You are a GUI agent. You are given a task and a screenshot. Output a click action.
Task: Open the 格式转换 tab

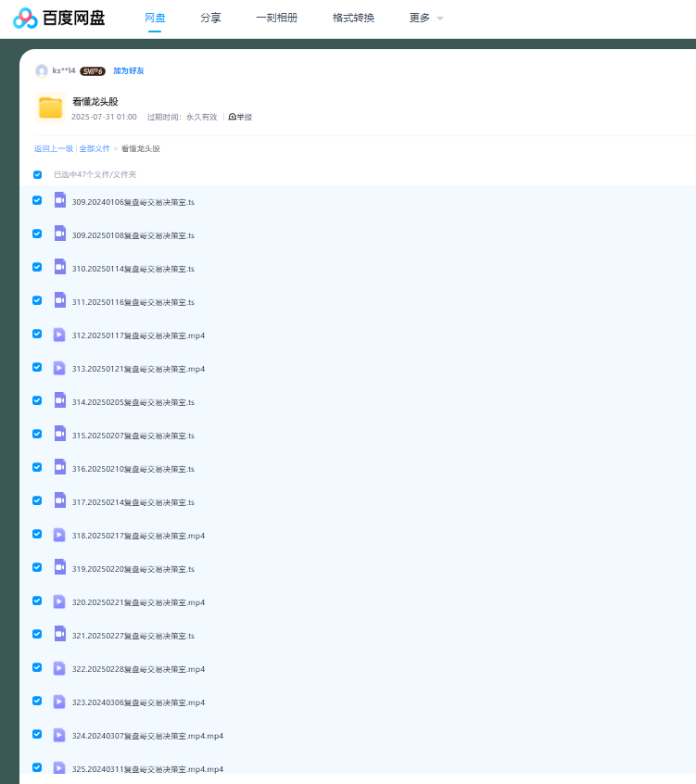pos(353,18)
